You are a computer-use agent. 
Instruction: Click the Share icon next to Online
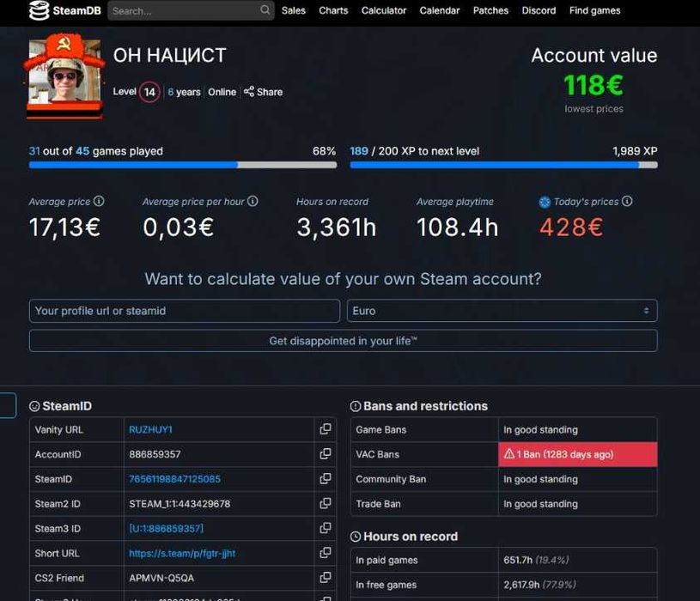point(249,92)
